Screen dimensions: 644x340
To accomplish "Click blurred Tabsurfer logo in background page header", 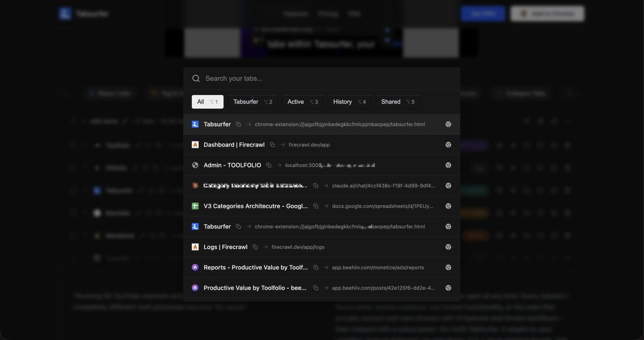I will click(x=84, y=14).
